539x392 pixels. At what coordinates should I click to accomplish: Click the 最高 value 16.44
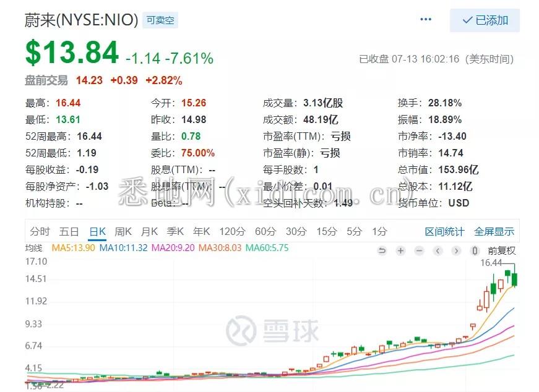click(x=68, y=103)
